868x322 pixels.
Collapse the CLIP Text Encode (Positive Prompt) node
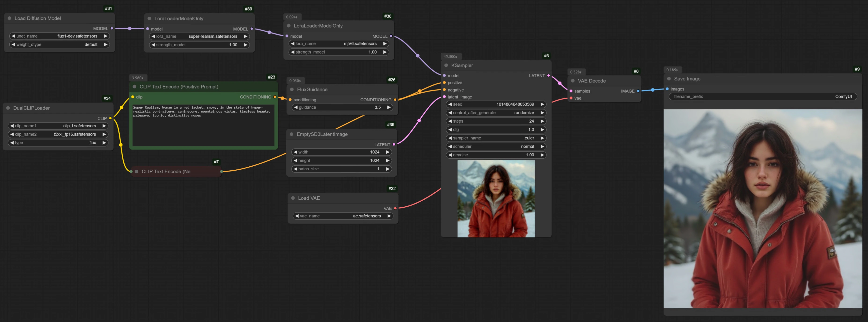(134, 87)
